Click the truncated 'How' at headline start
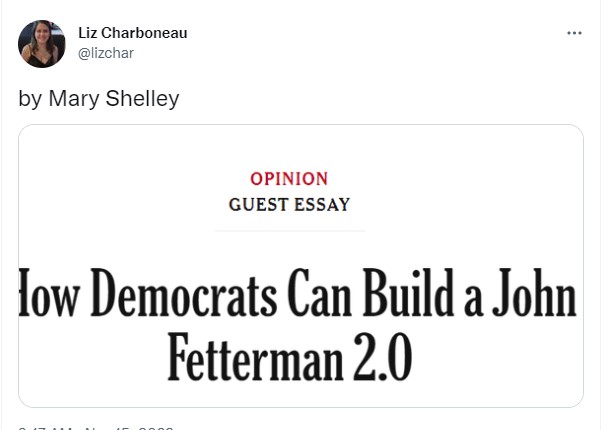This screenshot has width=612, height=430. coord(49,293)
